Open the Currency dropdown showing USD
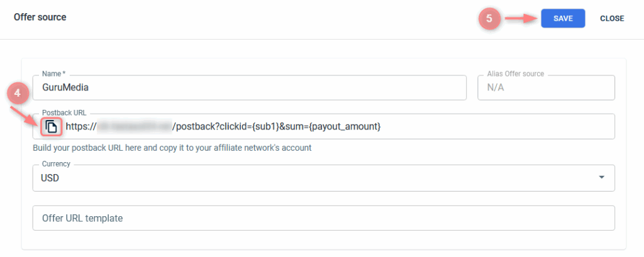 tap(314, 178)
